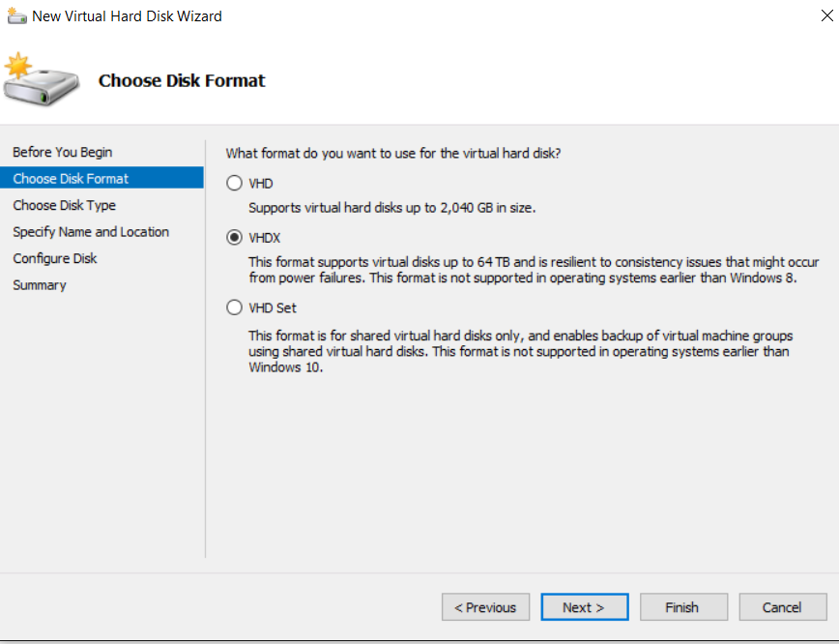The height and width of the screenshot is (644, 839).
Task: Cancel the wizard
Action: tap(783, 607)
